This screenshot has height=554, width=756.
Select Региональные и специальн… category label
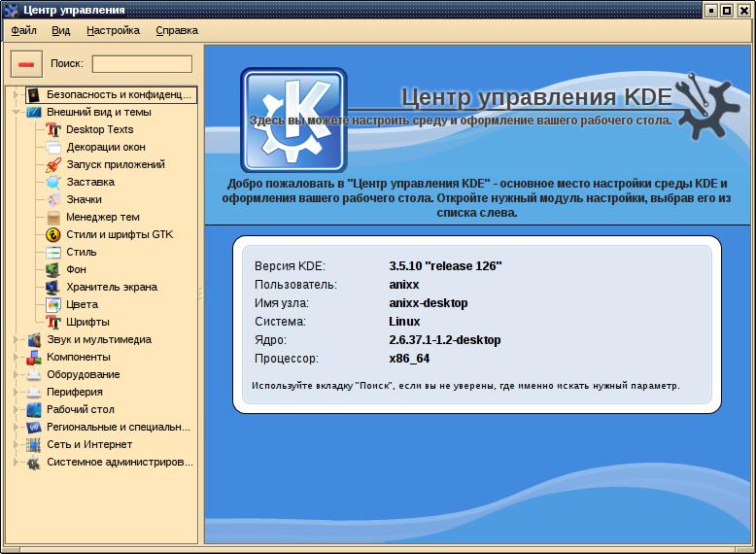tap(119, 428)
